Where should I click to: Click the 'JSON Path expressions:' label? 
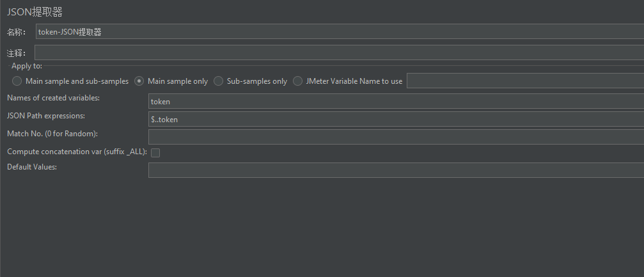click(x=46, y=116)
